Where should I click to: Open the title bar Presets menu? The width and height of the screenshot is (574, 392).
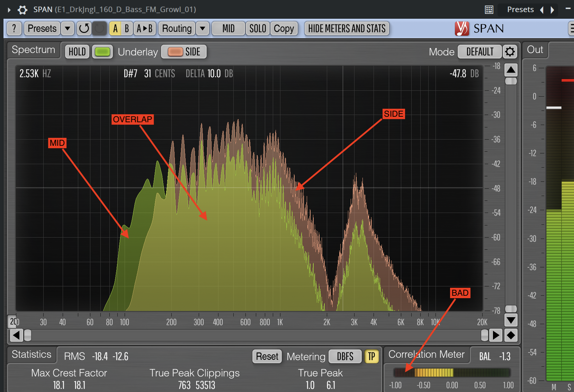pos(520,10)
